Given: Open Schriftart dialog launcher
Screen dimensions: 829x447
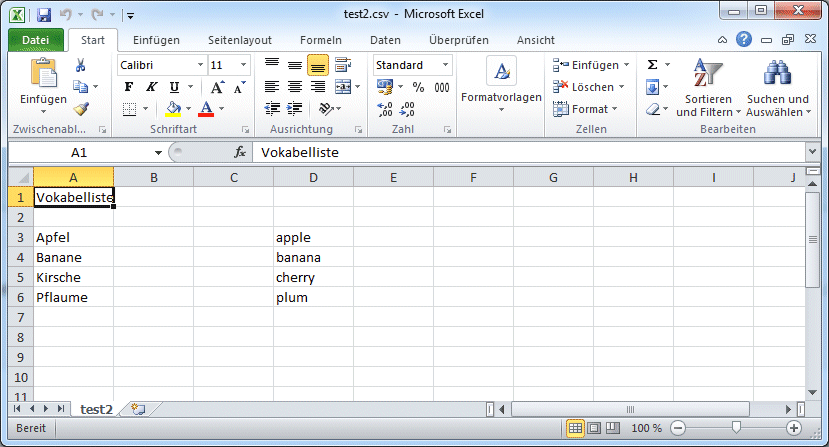Looking at the screenshot, I should [245, 130].
